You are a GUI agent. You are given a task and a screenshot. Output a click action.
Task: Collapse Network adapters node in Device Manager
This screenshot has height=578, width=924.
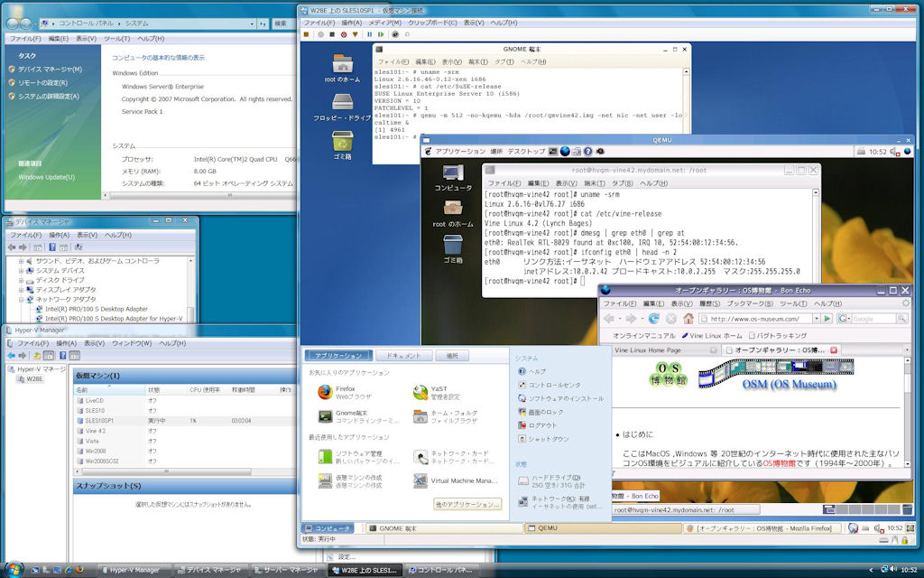[21, 300]
